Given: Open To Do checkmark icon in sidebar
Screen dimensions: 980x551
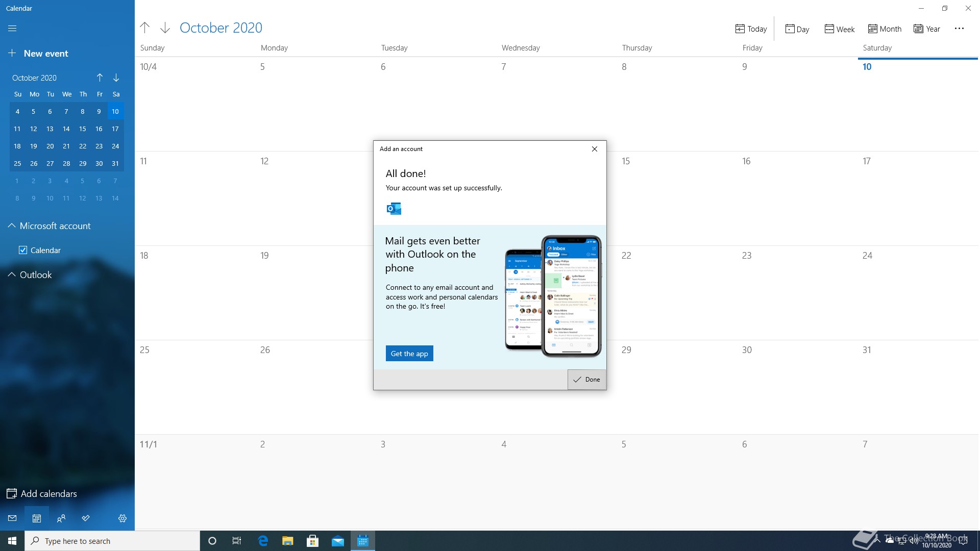Looking at the screenshot, I should point(86,518).
